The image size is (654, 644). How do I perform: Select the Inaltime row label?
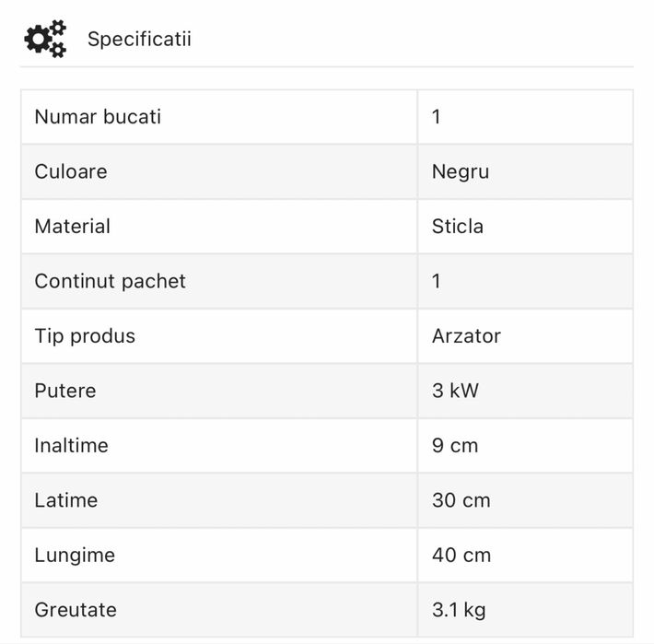tap(72, 445)
